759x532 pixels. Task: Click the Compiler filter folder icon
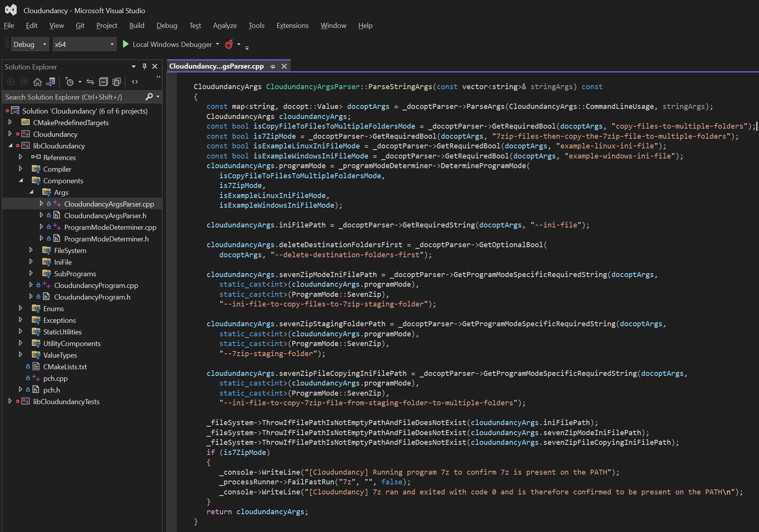click(36, 169)
